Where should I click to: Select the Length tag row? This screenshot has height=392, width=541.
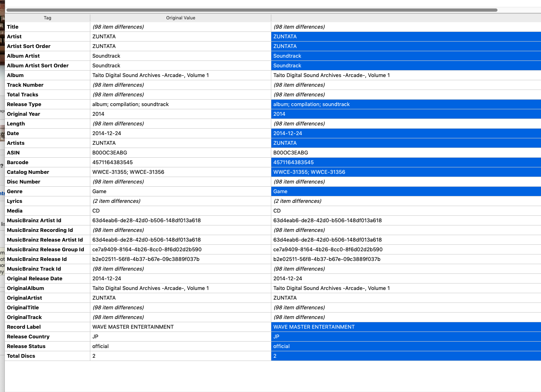tap(273, 124)
